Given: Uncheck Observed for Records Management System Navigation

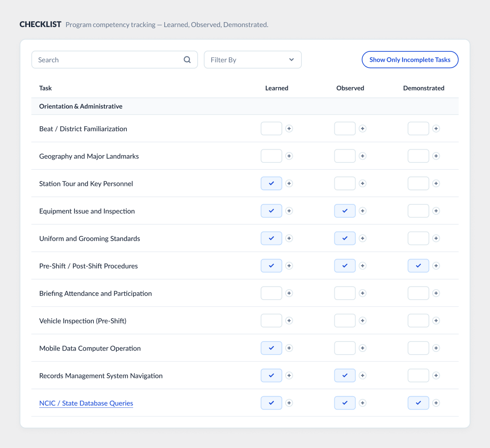Looking at the screenshot, I should (345, 375).
